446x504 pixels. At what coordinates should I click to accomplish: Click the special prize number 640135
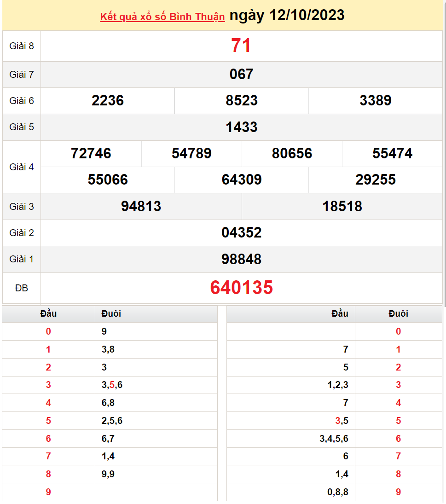click(241, 288)
